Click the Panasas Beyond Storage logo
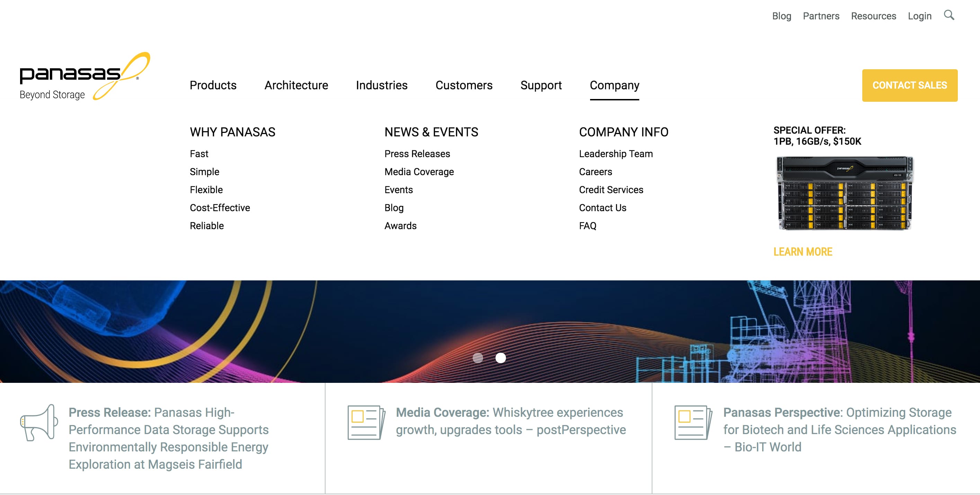 [x=85, y=76]
